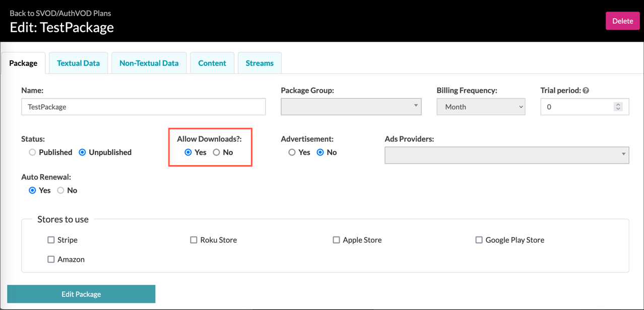644x310 pixels.
Task: Select Unpublished status radio button
Action: (x=82, y=152)
